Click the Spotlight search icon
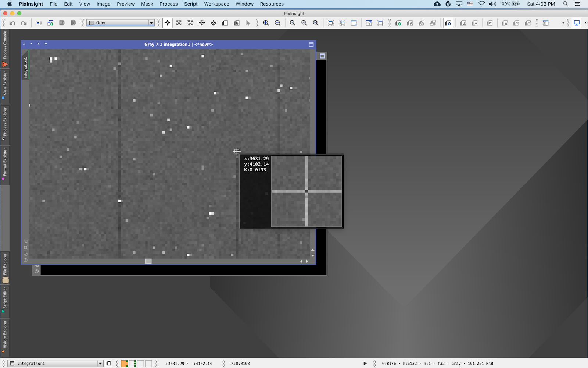Viewport: 588px width, 368px height. pos(566,4)
